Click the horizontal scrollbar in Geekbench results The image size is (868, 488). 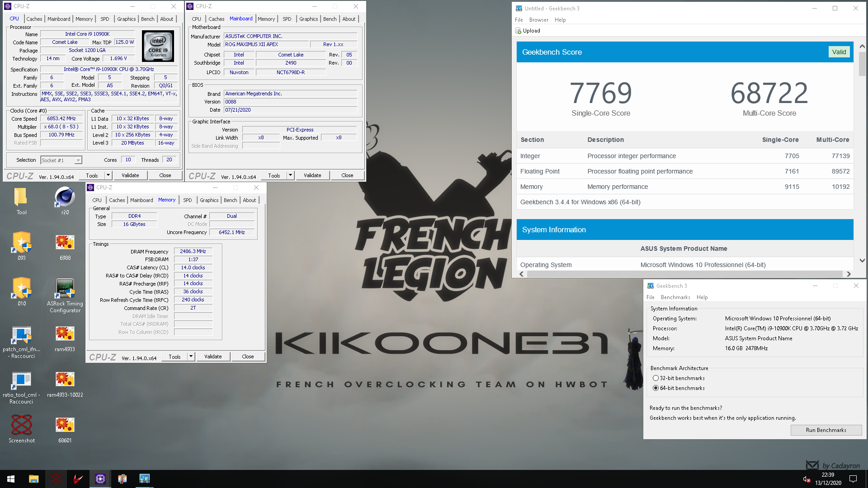[x=684, y=274]
